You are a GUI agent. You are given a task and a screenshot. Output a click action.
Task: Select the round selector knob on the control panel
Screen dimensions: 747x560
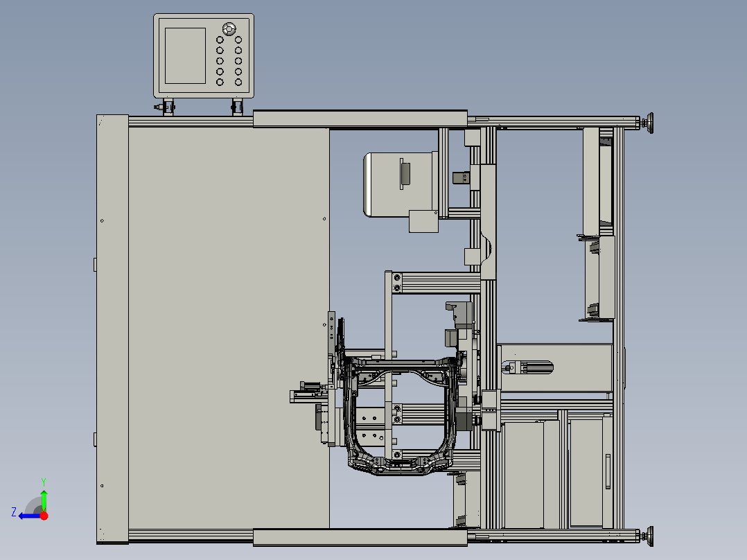(x=229, y=28)
